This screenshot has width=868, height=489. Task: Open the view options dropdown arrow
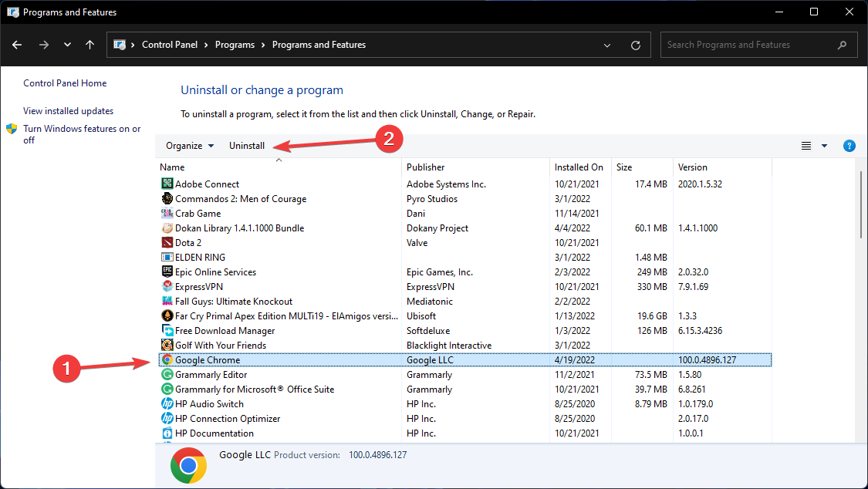coord(824,146)
